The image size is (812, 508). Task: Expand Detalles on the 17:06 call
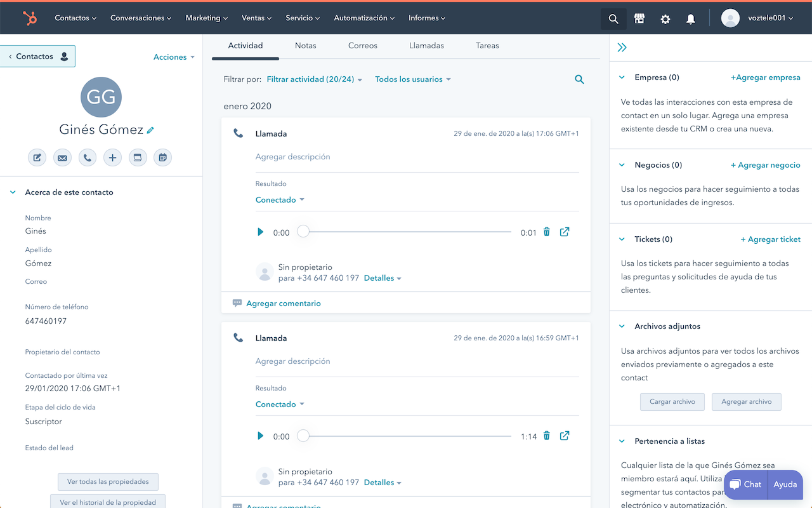(x=383, y=278)
